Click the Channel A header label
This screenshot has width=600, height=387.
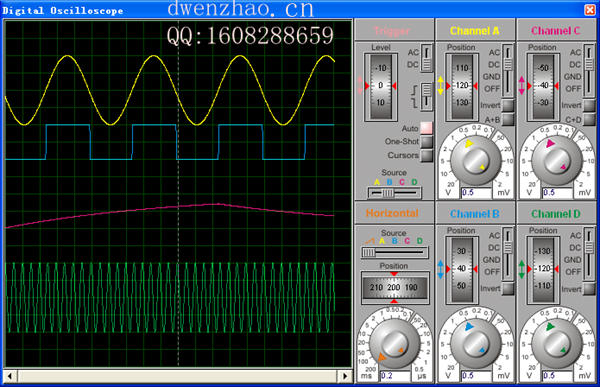click(475, 31)
